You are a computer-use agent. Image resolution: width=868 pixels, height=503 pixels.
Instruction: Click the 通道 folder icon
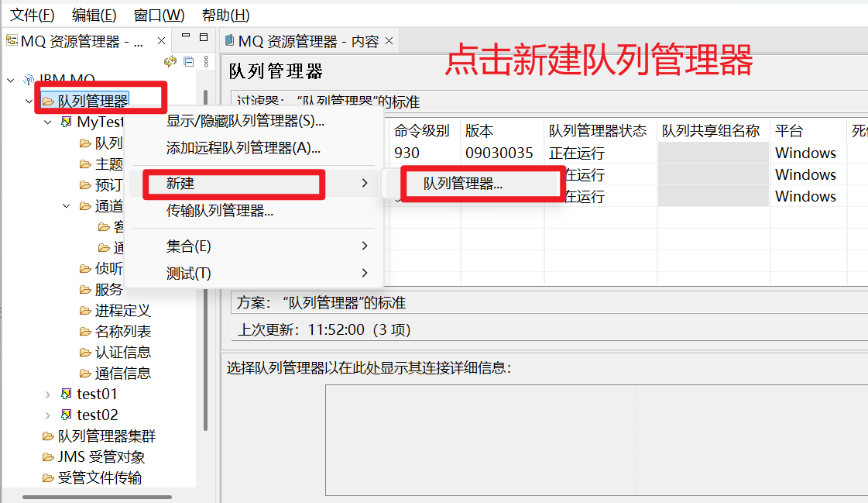[85, 206]
